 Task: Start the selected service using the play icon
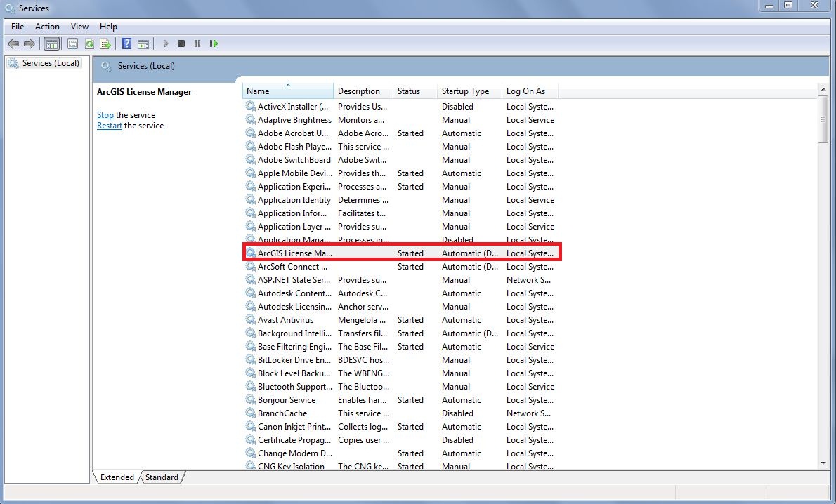(165, 43)
